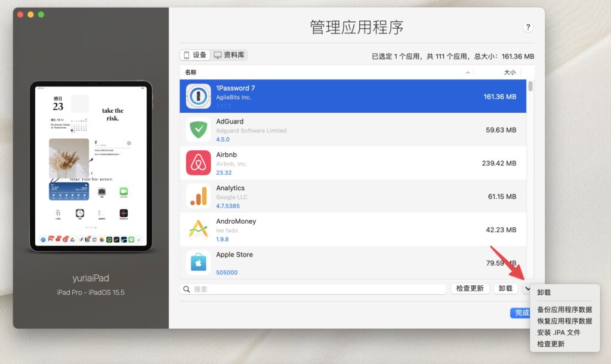Screen dimensions: 611x364
Task: Choose 安装 .IPA 文件 from the menu
Action: click(558, 332)
